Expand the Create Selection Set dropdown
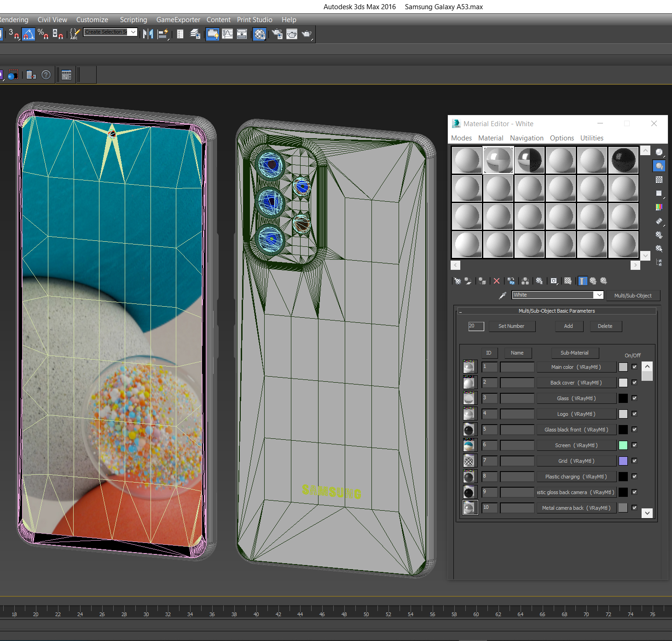Screen dimensions: 672x641 133,32
